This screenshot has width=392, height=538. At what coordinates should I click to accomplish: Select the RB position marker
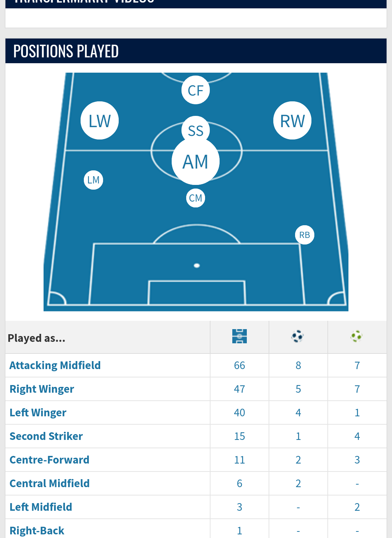pos(305,235)
